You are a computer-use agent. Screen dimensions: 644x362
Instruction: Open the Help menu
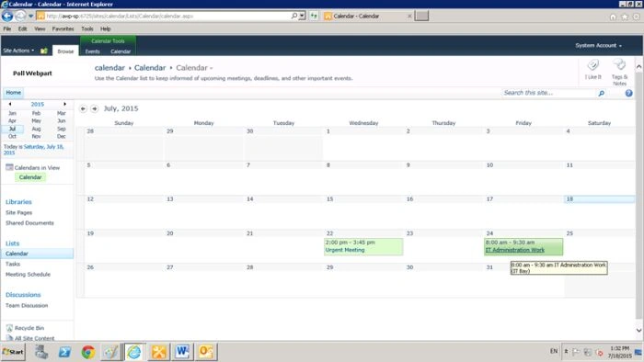point(106,28)
